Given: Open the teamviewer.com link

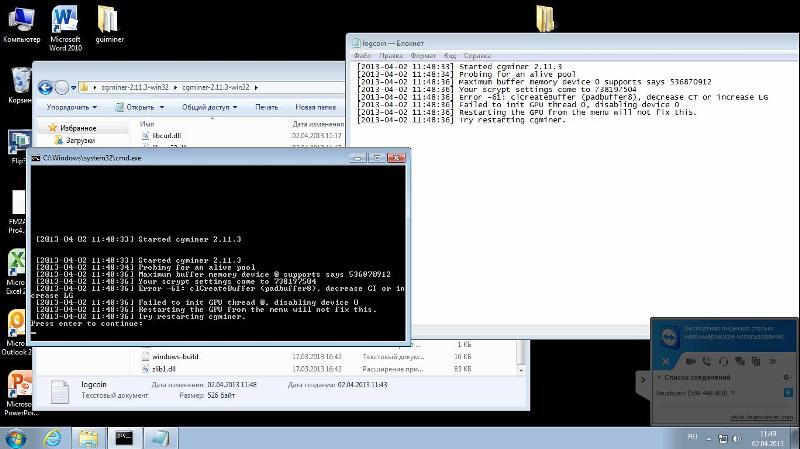Looking at the screenshot, I should pyautogui.click(x=761, y=418).
